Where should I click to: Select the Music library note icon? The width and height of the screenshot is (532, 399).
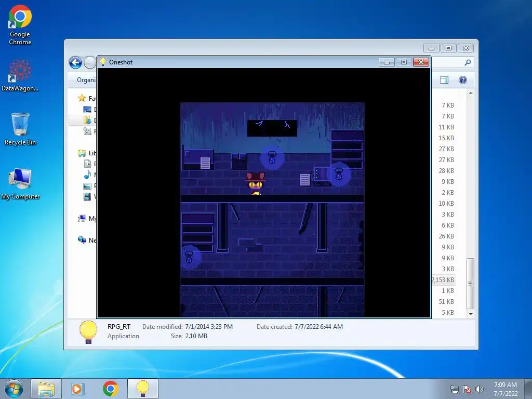[x=87, y=175]
